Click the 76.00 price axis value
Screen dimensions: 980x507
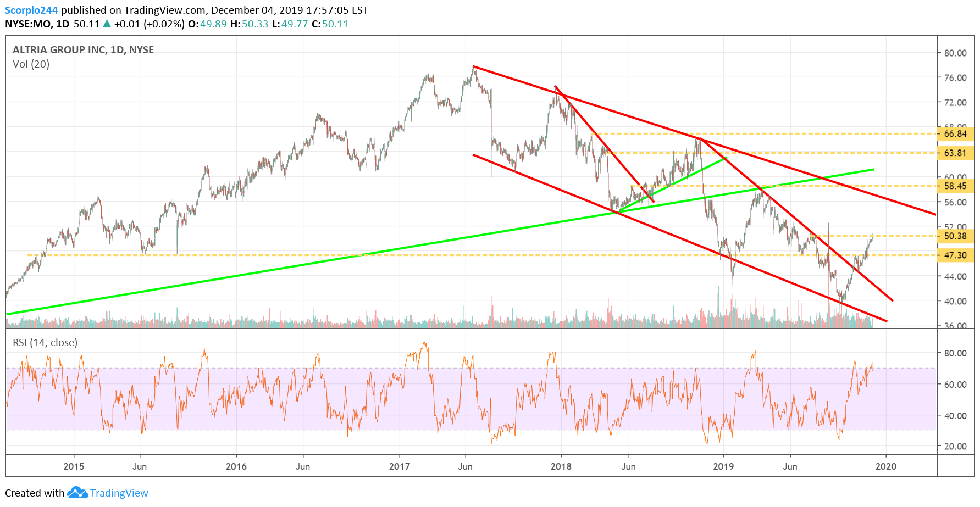click(955, 78)
